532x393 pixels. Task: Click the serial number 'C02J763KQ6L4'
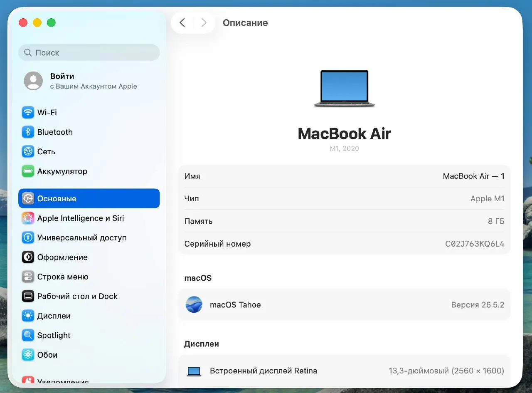click(475, 244)
